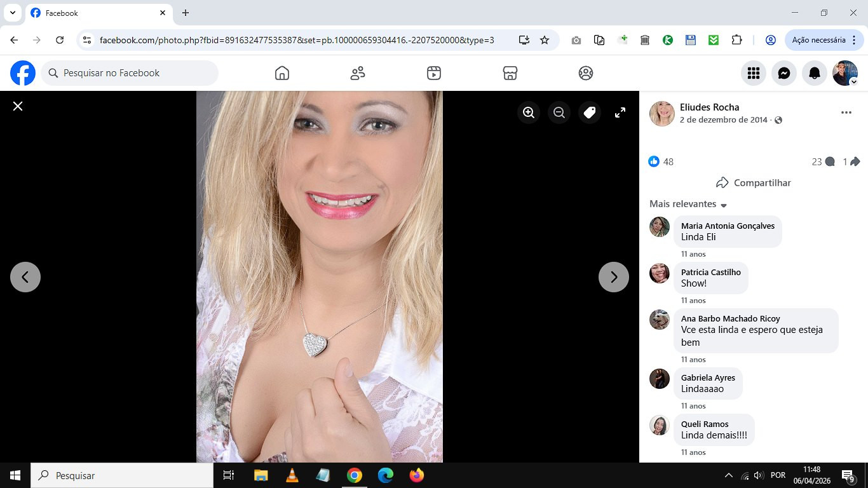
Task: Open the Facebook apps grid menu
Action: point(754,73)
